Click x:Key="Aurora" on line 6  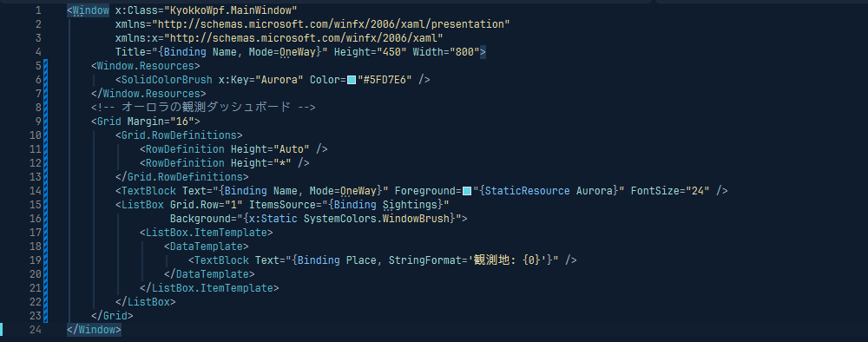pos(261,80)
